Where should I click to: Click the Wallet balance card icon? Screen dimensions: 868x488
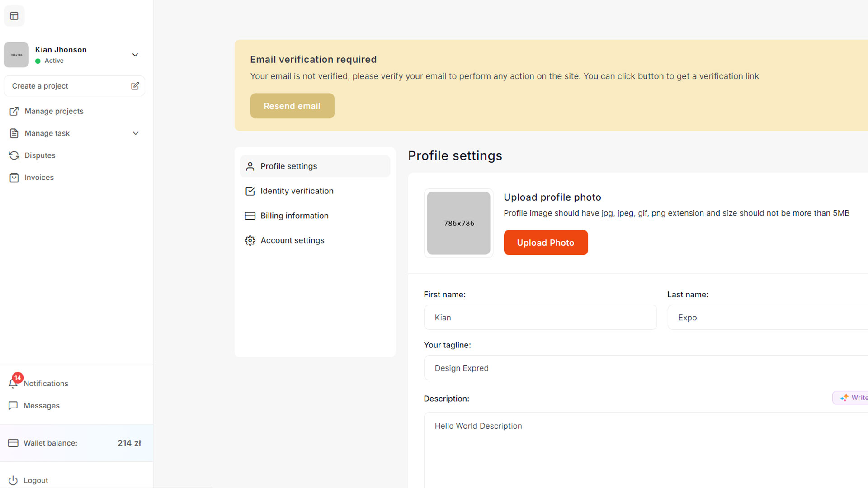tap(13, 443)
